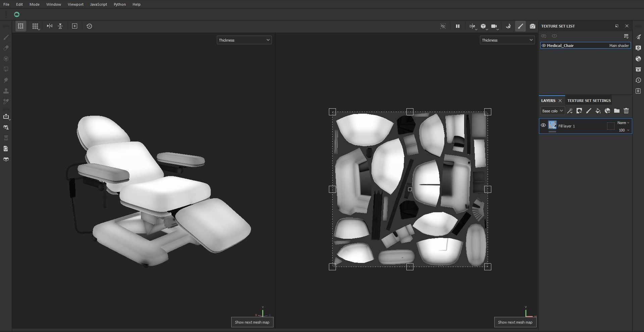Open the File menu

point(6,4)
